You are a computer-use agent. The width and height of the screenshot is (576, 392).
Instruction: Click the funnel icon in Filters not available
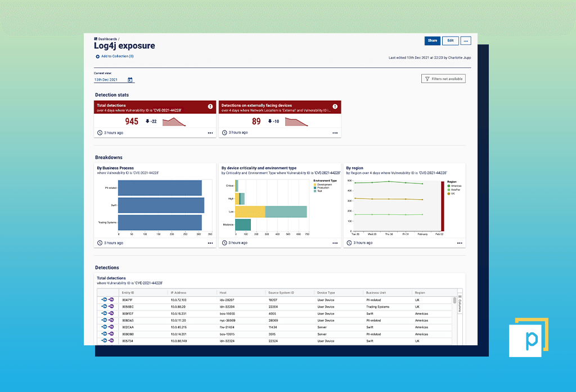427,79
